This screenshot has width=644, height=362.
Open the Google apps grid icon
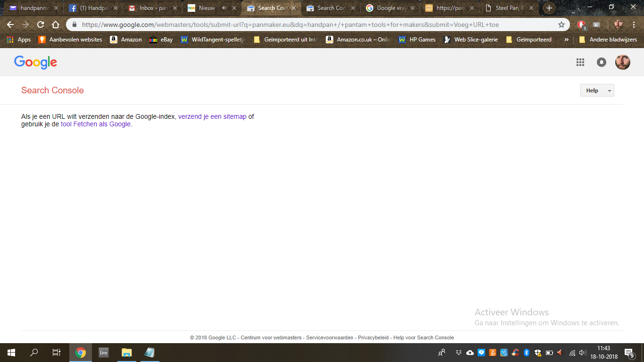coord(580,62)
